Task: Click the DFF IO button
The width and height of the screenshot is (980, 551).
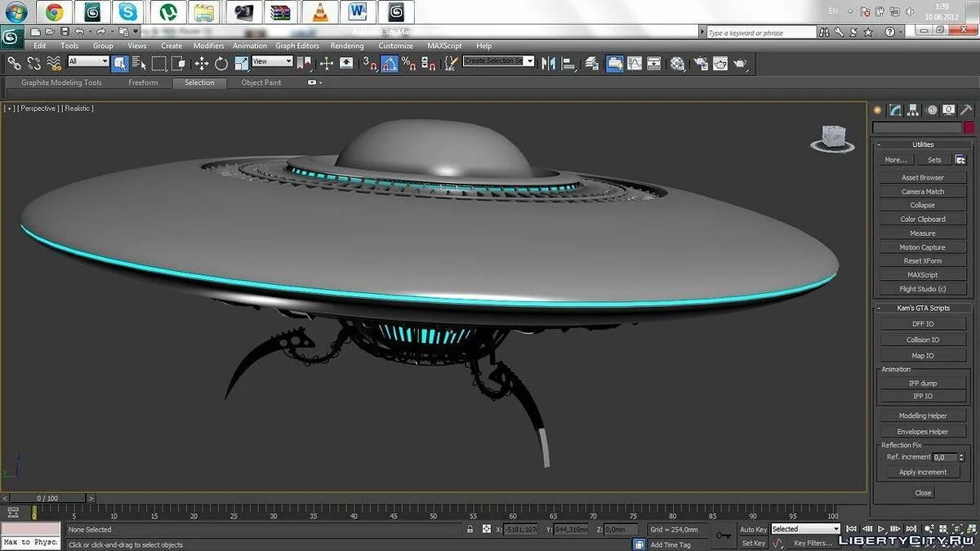Action: [x=922, y=324]
